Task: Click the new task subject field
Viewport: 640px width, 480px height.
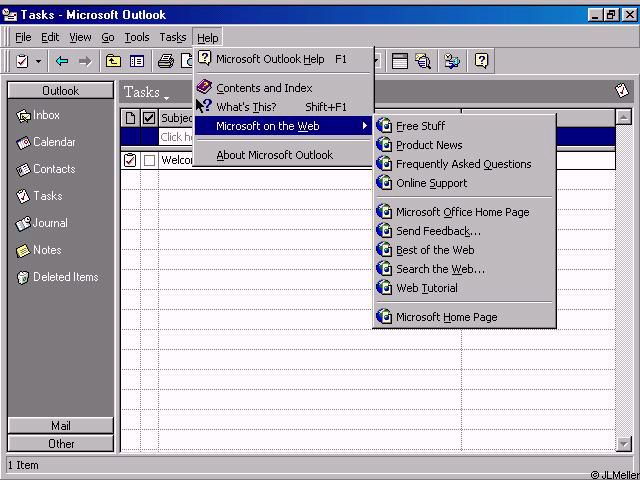Action: (176, 137)
